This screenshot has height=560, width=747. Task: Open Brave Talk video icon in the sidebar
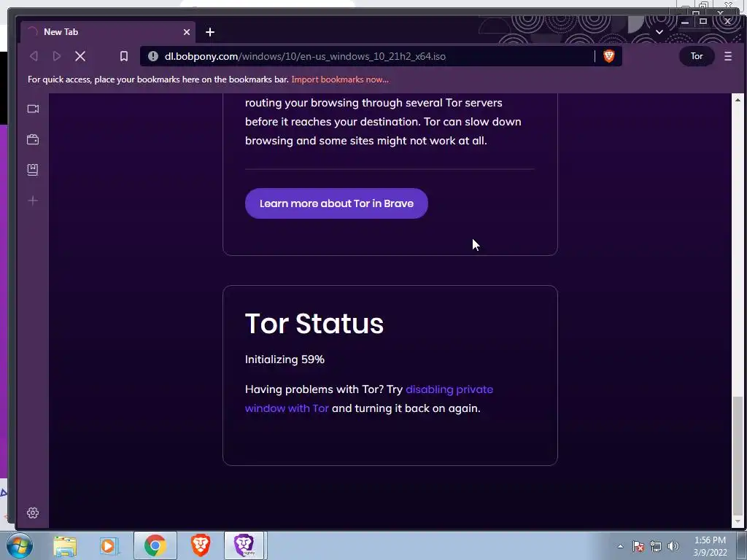pyautogui.click(x=33, y=109)
